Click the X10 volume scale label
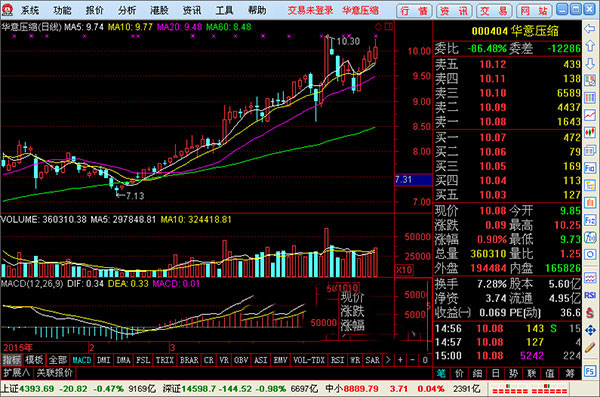 click(404, 270)
